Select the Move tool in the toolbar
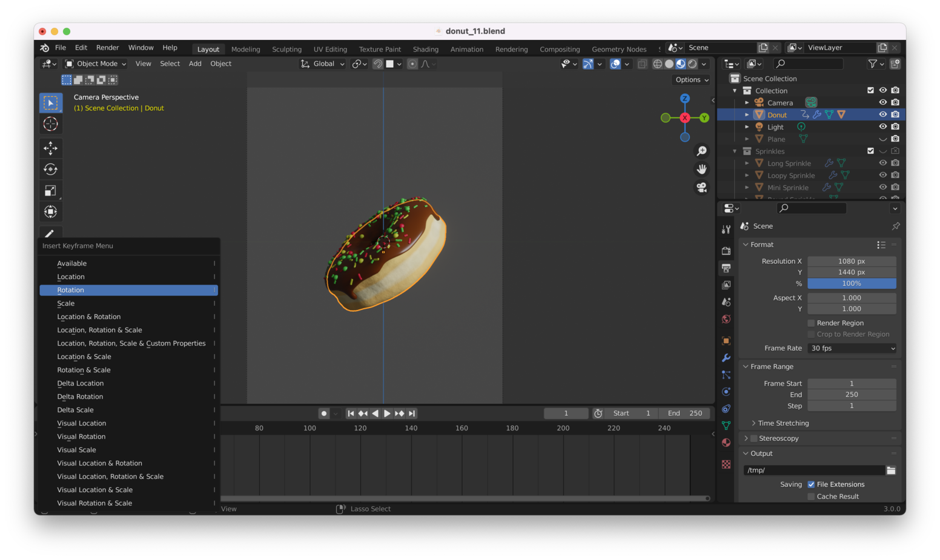 [x=50, y=148]
